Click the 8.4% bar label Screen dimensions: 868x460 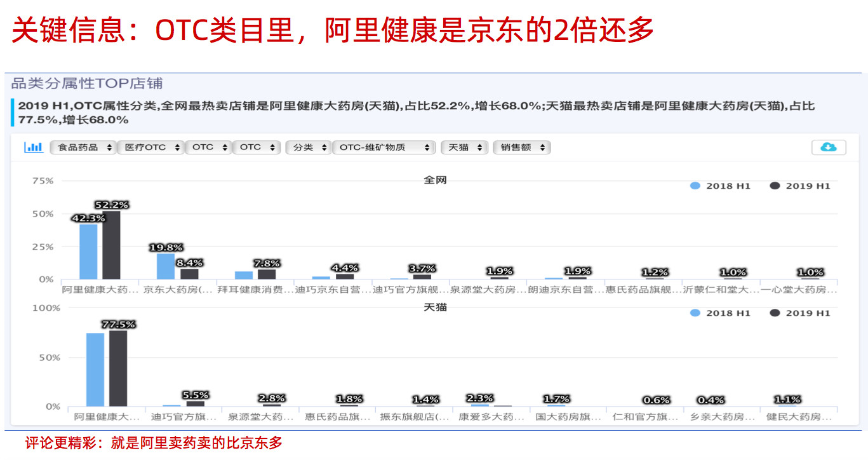pyautogui.click(x=189, y=262)
